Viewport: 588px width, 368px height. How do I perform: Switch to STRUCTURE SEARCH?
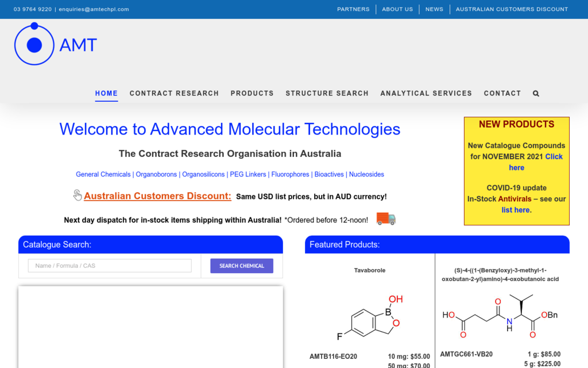(x=327, y=93)
